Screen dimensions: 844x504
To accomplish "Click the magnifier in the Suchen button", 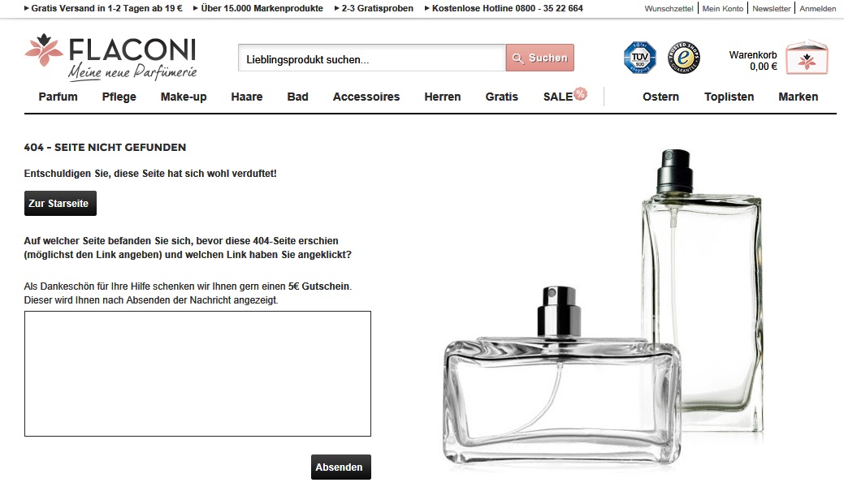I will click(517, 58).
